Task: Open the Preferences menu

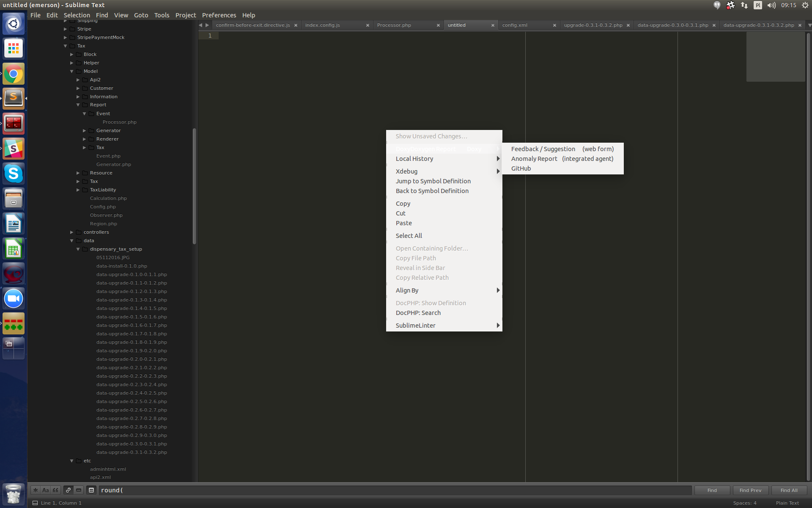Action: 219,15
